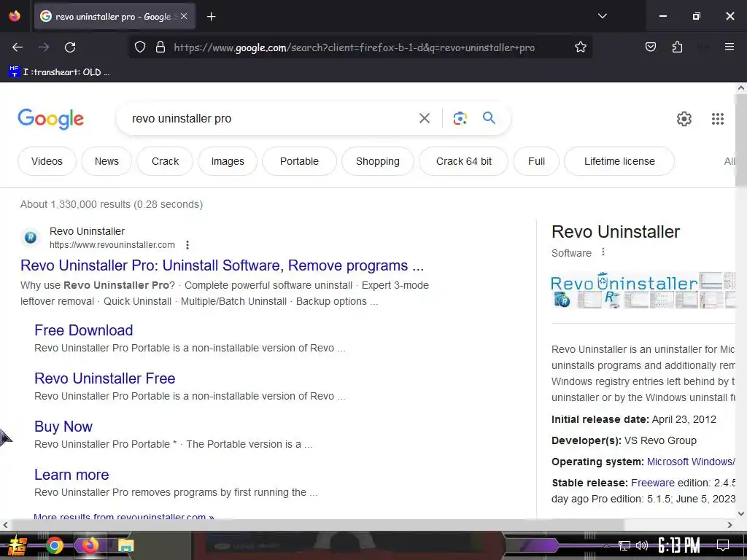Switch to the News filter

click(x=107, y=161)
